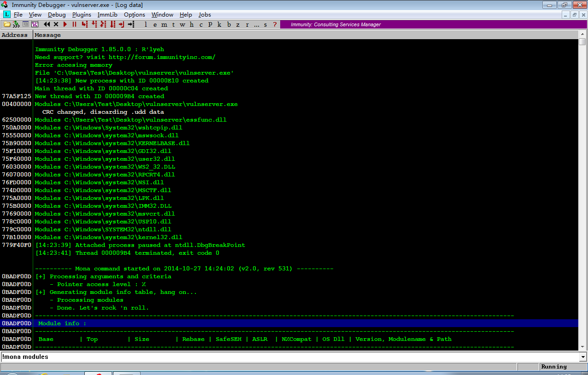This screenshot has height=375, width=588.
Task: Click the essfunc.dll modules log line
Action: tap(131, 120)
